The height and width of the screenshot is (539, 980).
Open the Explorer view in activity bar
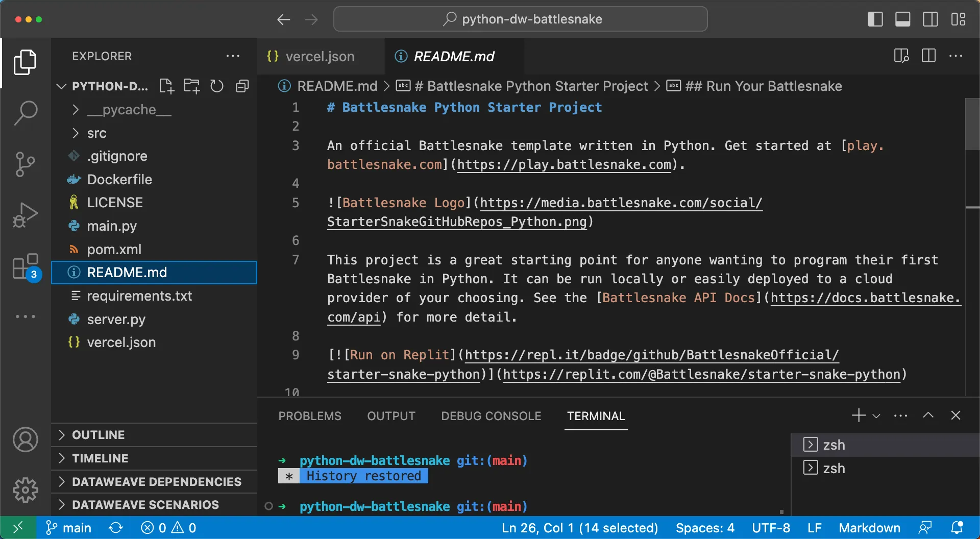[25, 62]
